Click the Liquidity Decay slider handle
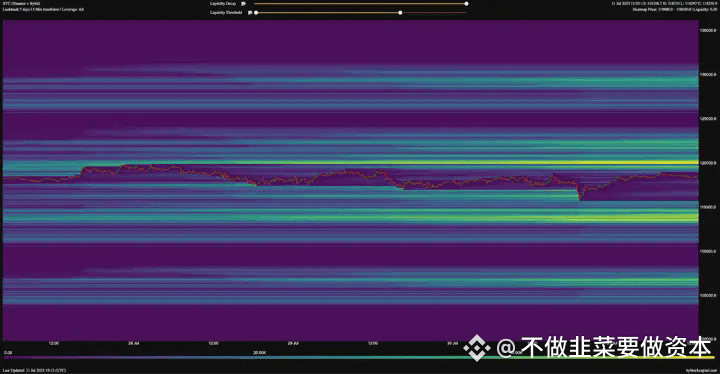 pyautogui.click(x=467, y=4)
